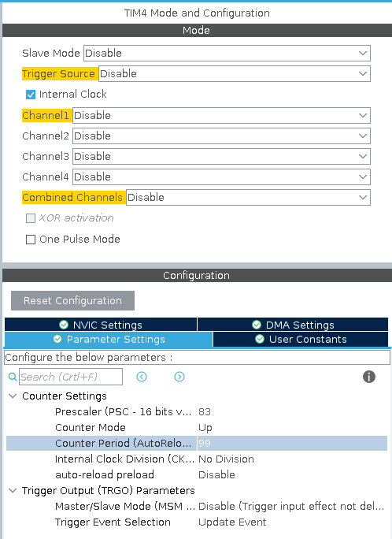
Task: Click the magnifier search icon
Action: point(13,377)
